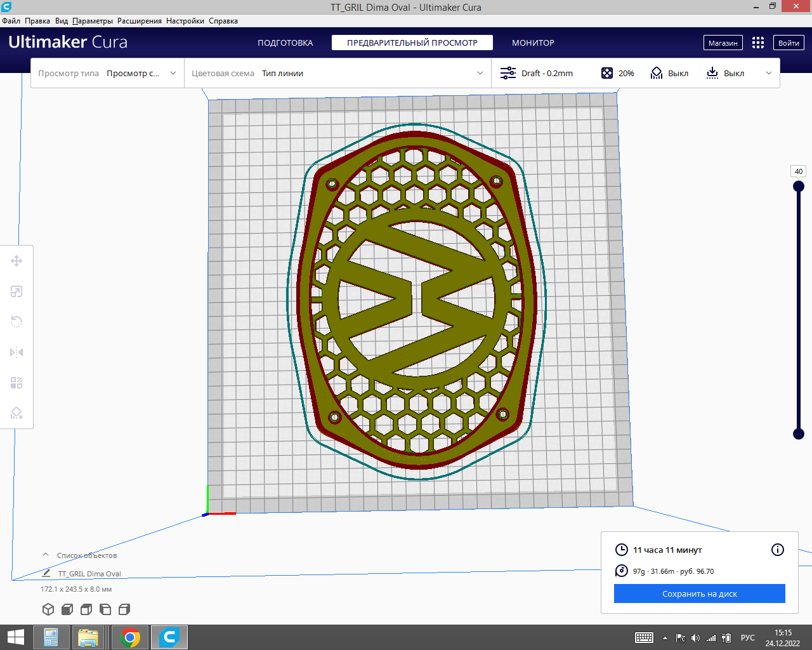Collapse the object list chevron
Viewport: 812px width, 650px height.
coord(46,555)
